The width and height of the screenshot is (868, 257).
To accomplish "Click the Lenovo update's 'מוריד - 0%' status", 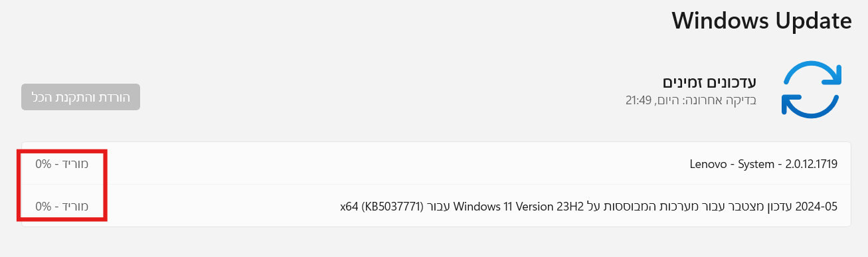I will 62,163.
